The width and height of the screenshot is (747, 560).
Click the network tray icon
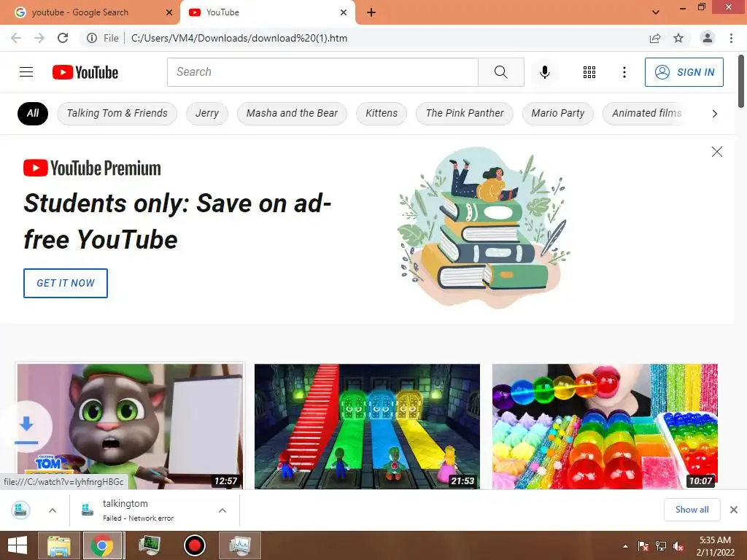click(x=661, y=546)
